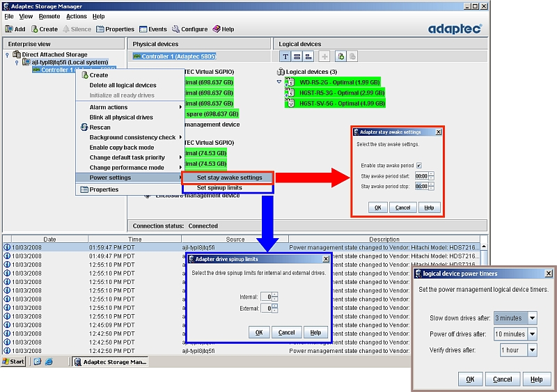
Task: Click the grayed plus icon in Logical devices
Action: (324, 56)
